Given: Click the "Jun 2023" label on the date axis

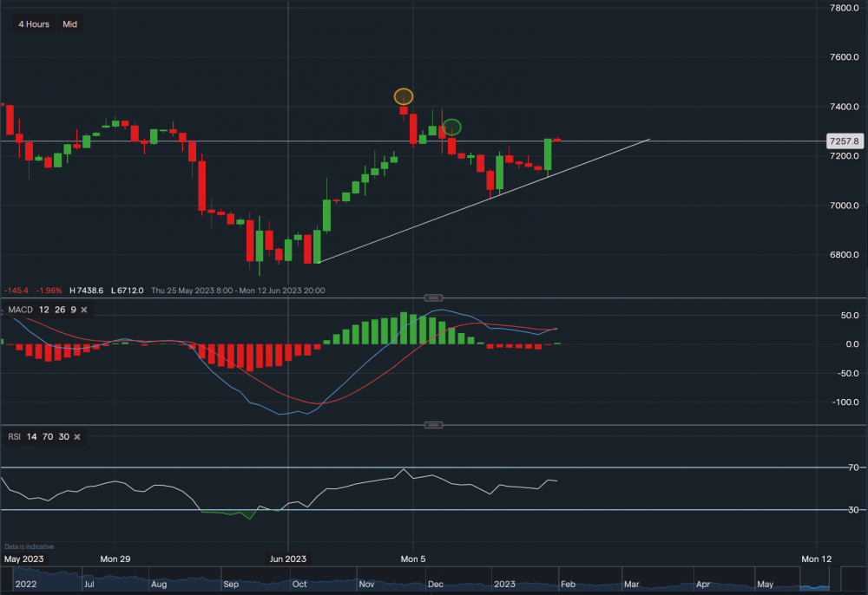Looking at the screenshot, I should click(286, 559).
